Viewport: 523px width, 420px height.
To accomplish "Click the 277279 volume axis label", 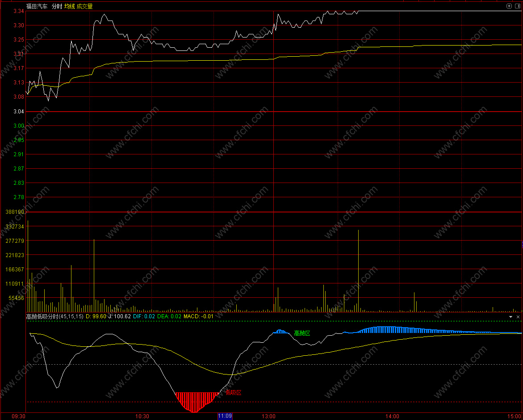I will coord(15,241).
